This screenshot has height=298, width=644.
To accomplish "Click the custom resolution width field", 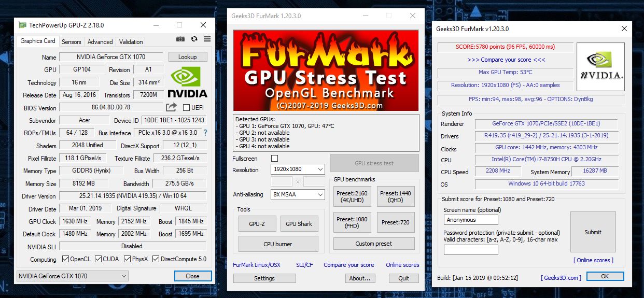I will pos(282,181).
